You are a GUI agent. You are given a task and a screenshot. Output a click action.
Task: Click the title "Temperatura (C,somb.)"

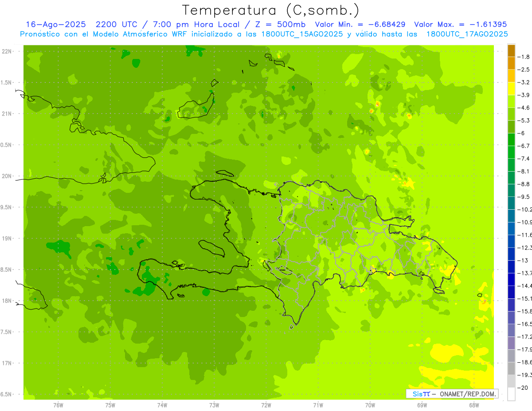[x=271, y=10]
